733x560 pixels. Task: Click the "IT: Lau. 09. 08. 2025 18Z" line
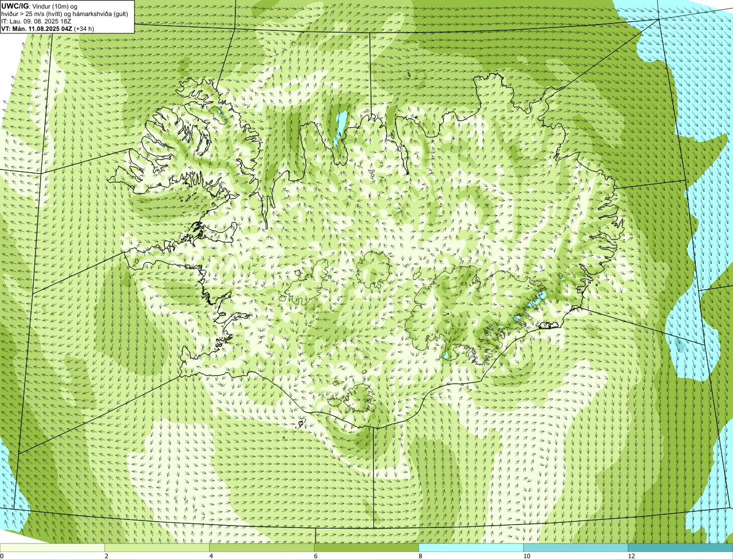36,21
